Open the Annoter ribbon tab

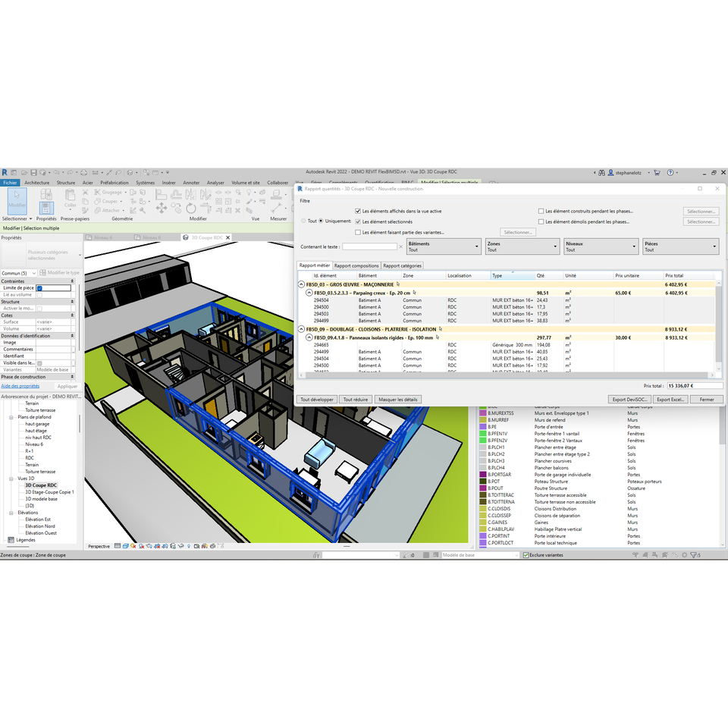pyautogui.click(x=191, y=183)
